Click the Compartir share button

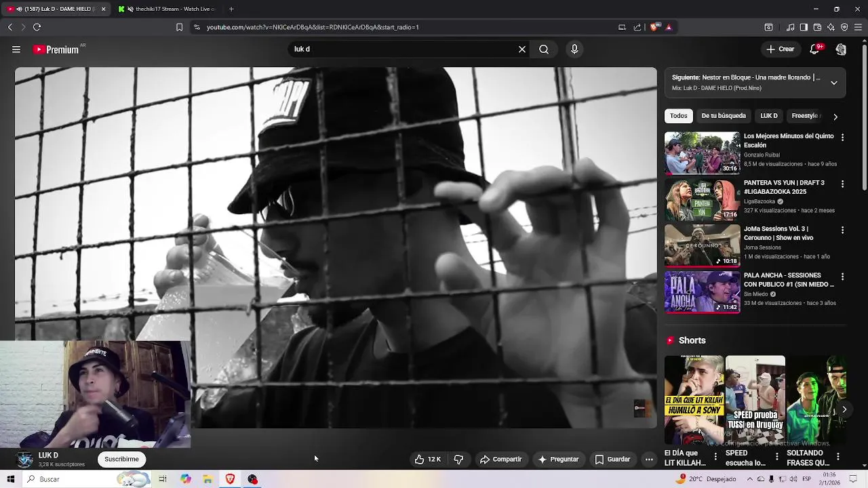click(x=500, y=460)
